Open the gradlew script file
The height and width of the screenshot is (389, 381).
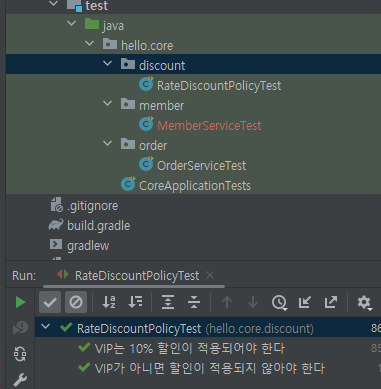click(x=88, y=246)
